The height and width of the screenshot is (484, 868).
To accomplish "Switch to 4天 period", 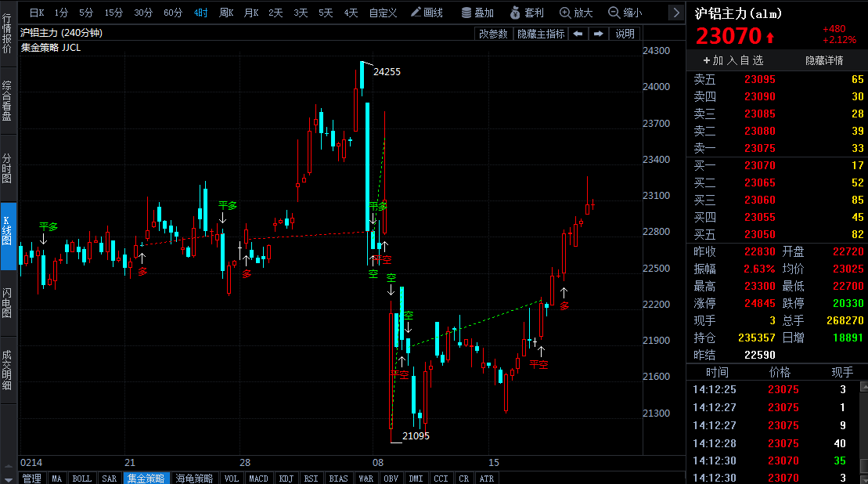I will (x=351, y=13).
